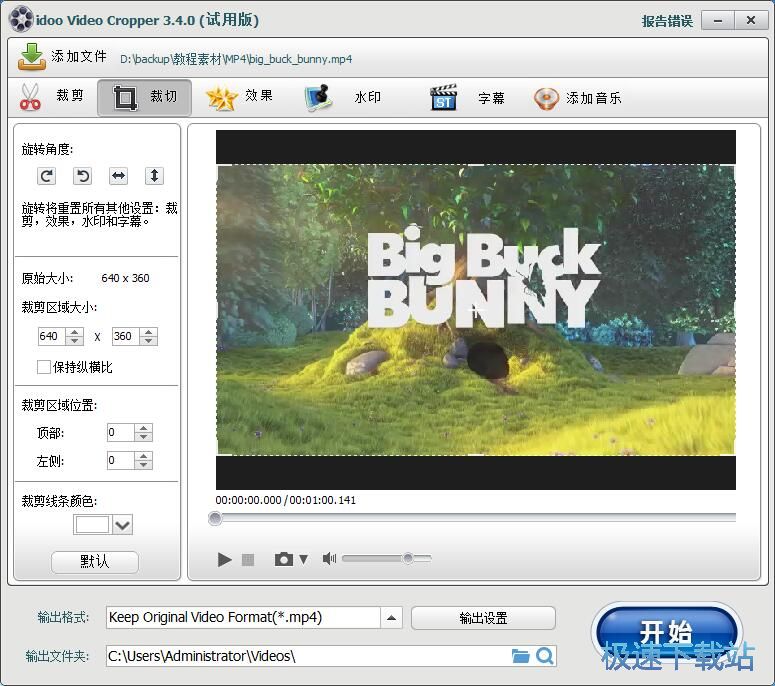Increase 顶部 top position value
This screenshot has width=775, height=686.
pos(143,428)
